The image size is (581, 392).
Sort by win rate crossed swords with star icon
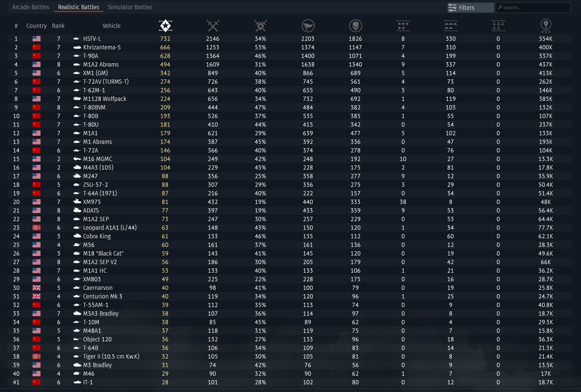tap(260, 26)
